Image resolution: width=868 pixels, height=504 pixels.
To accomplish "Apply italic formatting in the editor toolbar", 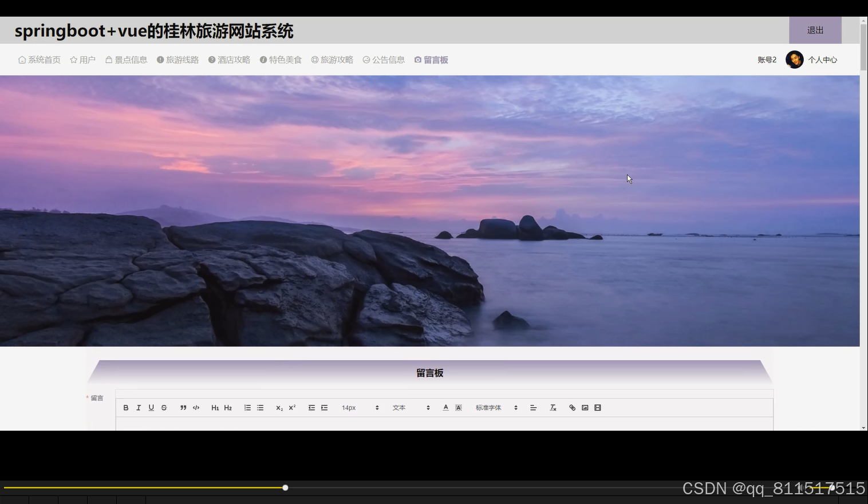I will [x=138, y=407].
